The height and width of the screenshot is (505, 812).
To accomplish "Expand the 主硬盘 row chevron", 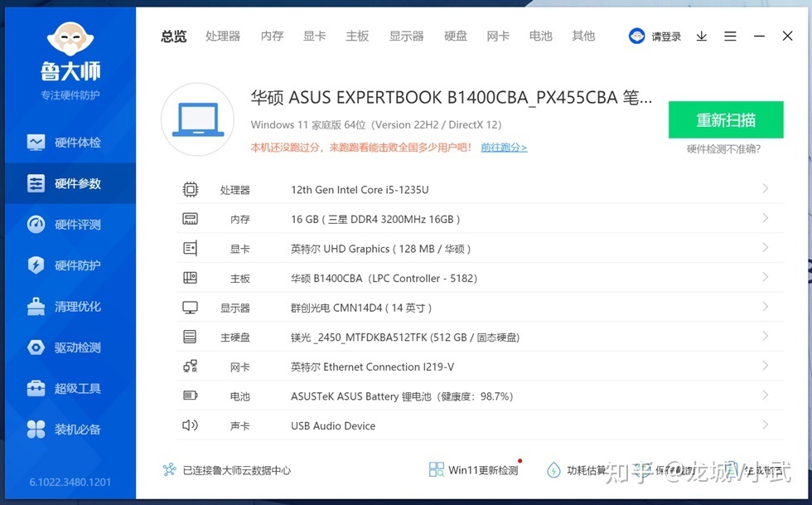I will pyautogui.click(x=766, y=337).
